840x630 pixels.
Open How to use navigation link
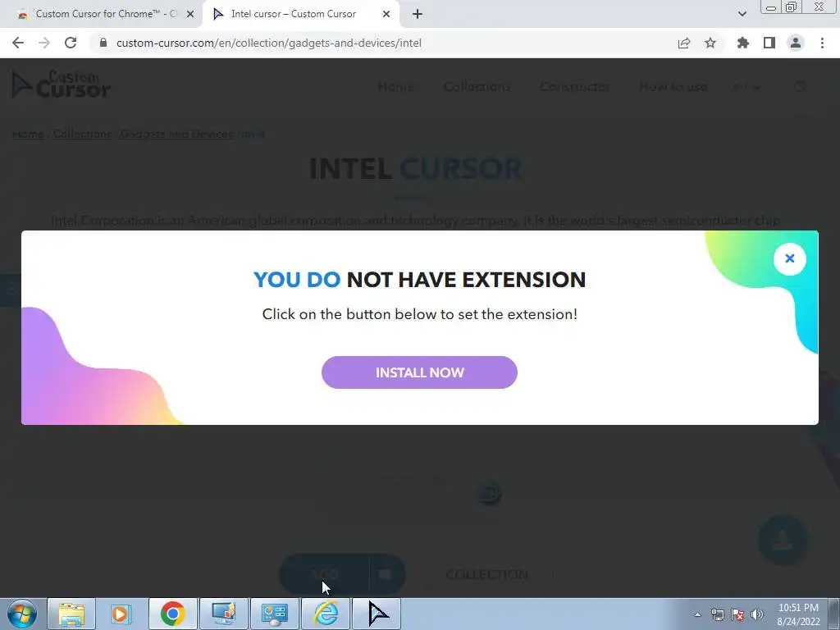tap(673, 87)
